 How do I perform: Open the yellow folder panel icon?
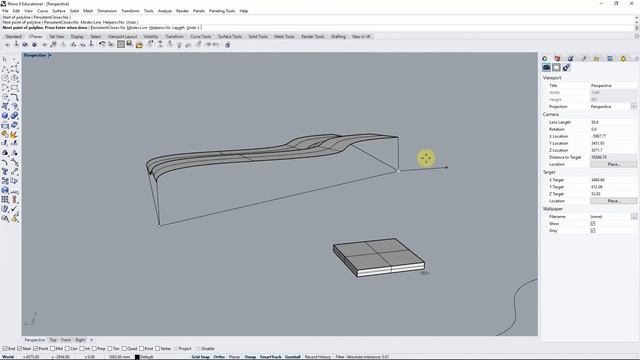coord(597,59)
